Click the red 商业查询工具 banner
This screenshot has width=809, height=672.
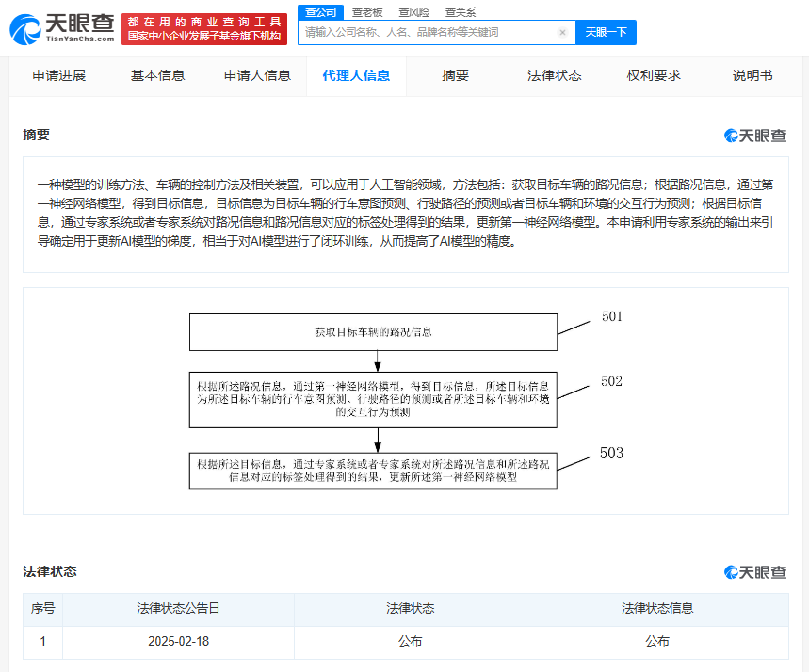pyautogui.click(x=204, y=28)
